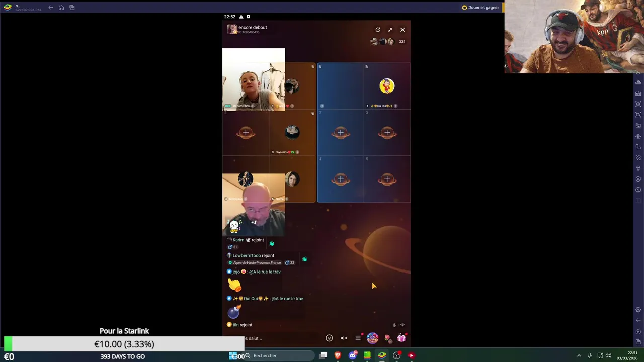The width and height of the screenshot is (644, 362).
Task: Open the round game icon in chat bar
Action: [x=372, y=338]
